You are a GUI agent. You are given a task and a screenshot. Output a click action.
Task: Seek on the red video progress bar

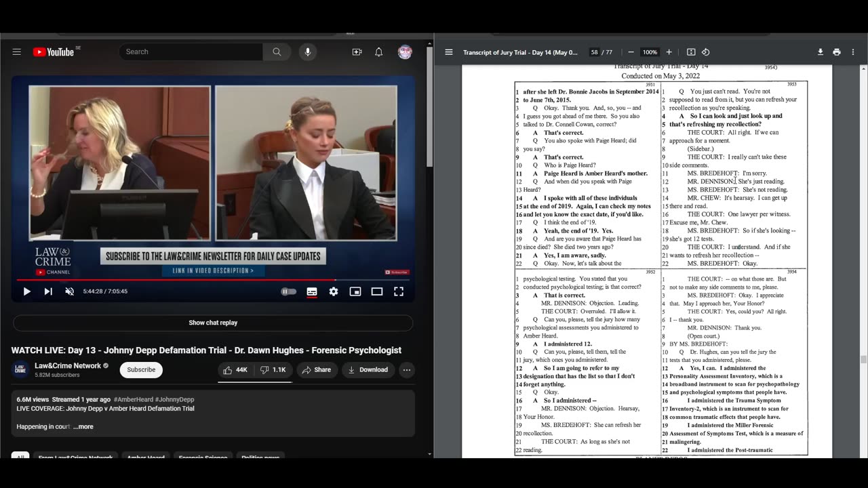[213, 279]
